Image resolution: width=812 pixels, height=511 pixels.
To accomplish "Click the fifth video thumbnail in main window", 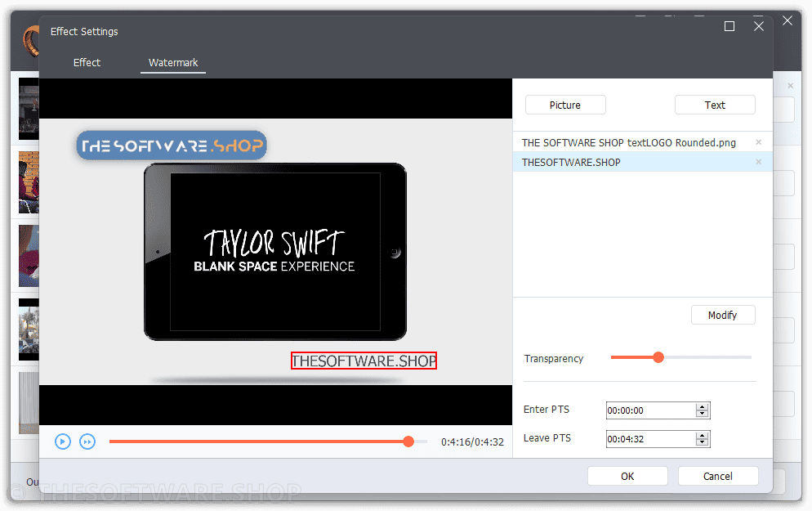I will [x=29, y=403].
